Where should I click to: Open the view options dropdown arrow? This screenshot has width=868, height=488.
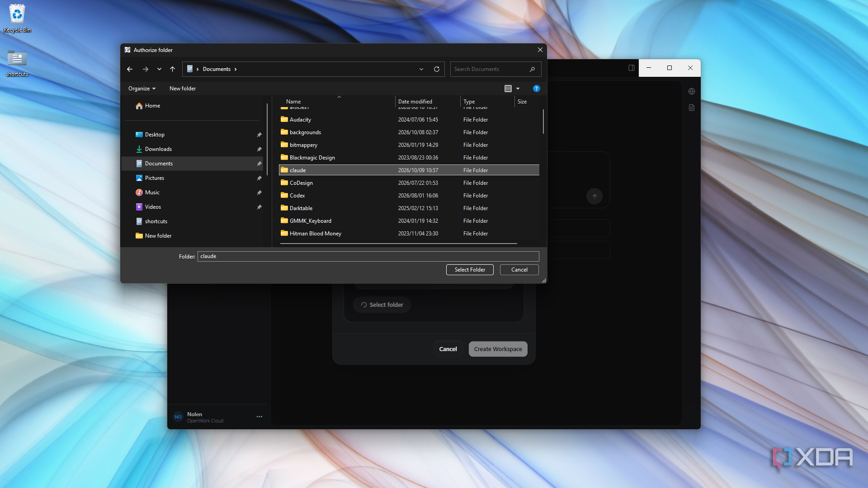click(518, 89)
